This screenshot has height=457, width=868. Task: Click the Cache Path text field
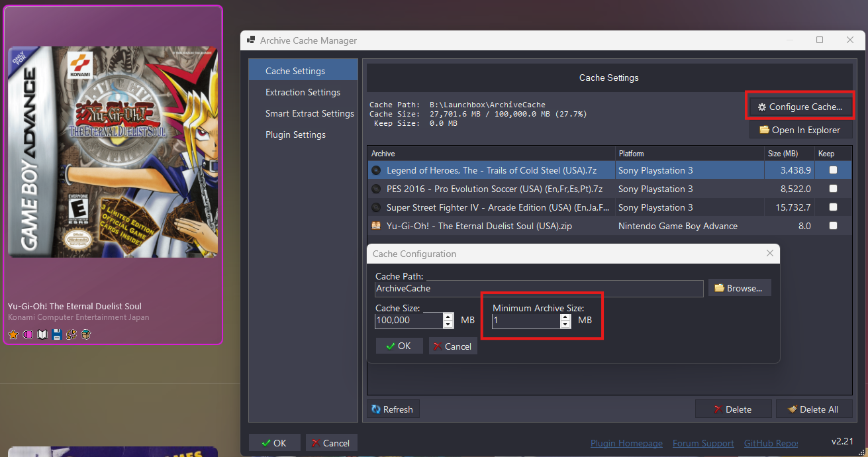click(x=539, y=288)
